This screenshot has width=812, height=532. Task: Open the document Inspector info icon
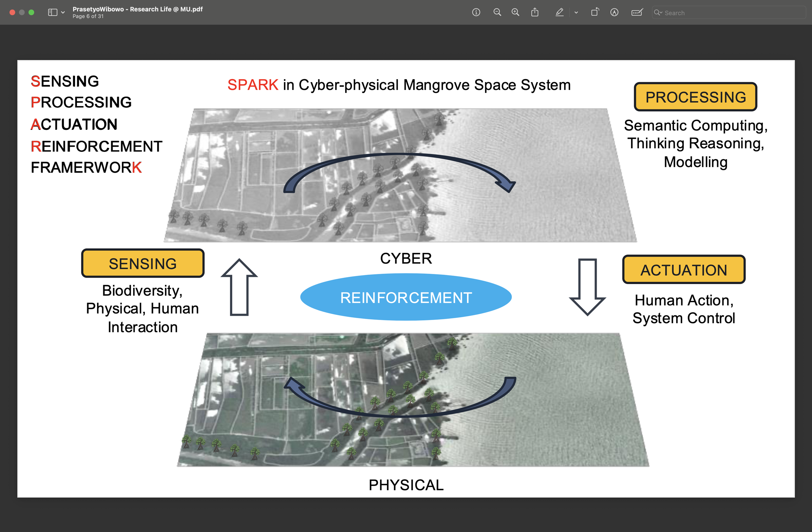click(476, 13)
